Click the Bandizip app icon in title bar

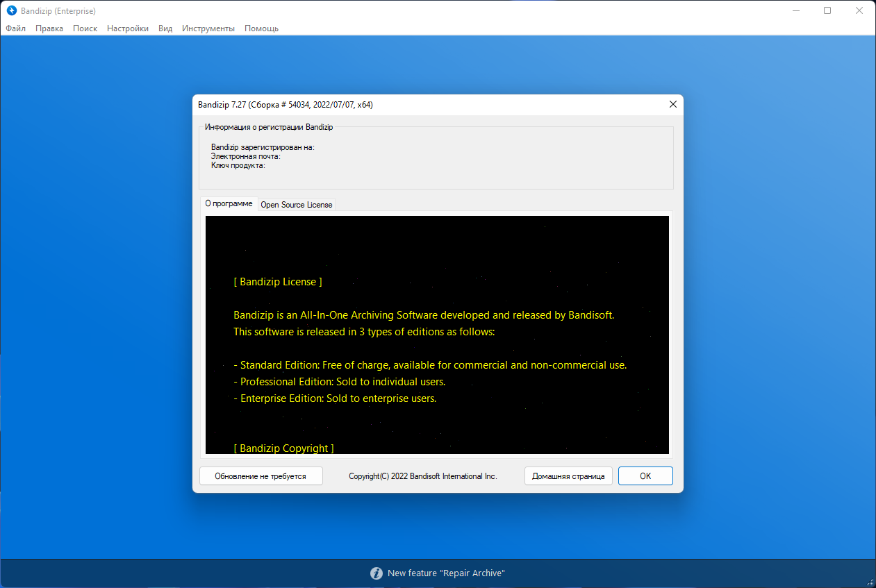point(11,10)
